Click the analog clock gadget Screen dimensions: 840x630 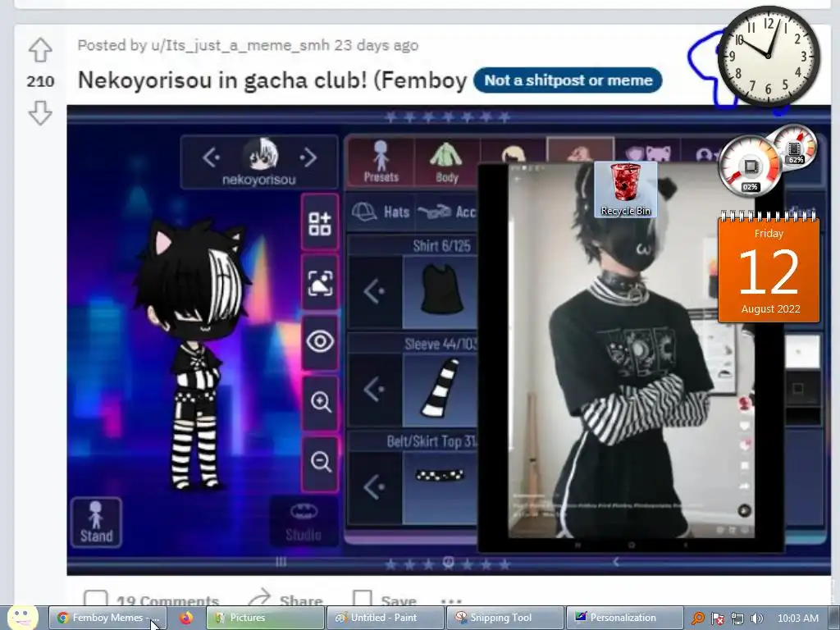[x=768, y=56]
